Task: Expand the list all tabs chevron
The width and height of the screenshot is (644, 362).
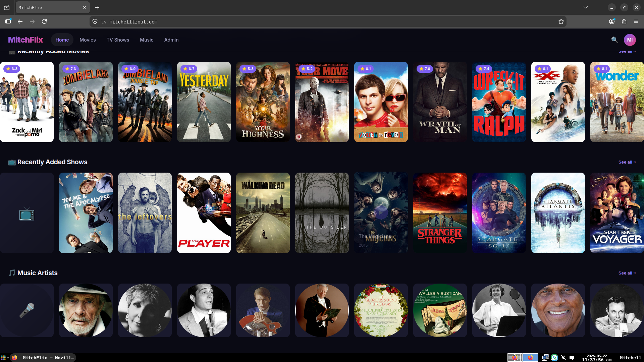Action: click(x=586, y=7)
